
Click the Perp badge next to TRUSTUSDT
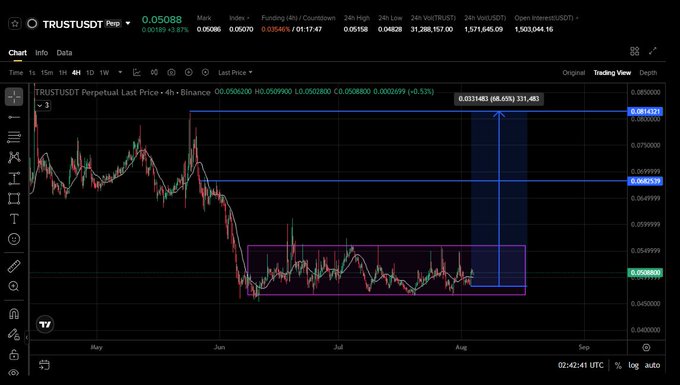coord(113,23)
